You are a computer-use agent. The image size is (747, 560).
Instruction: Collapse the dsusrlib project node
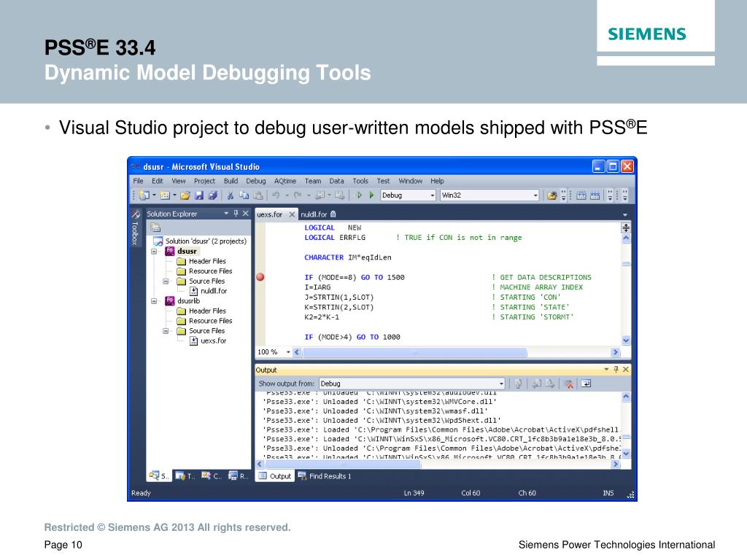(x=155, y=301)
